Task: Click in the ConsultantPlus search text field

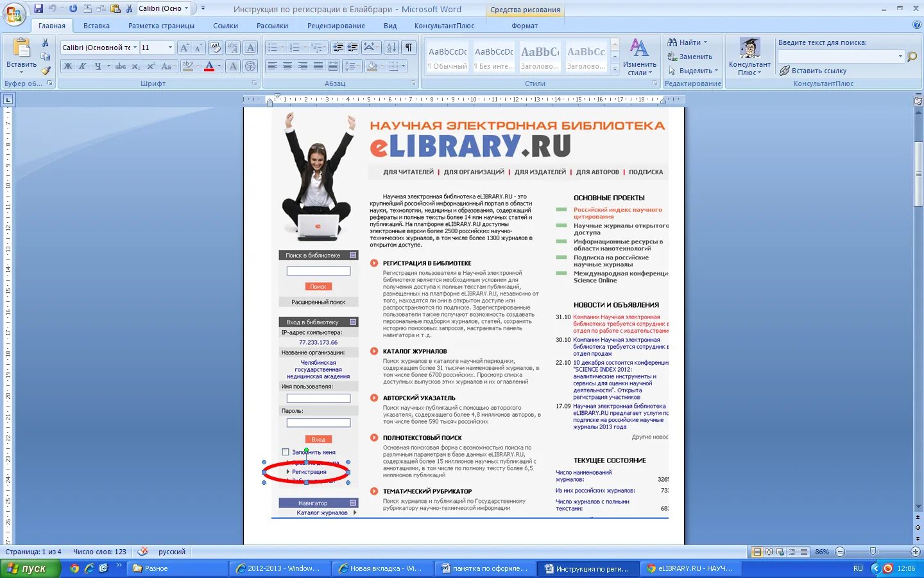Action: tap(837, 57)
